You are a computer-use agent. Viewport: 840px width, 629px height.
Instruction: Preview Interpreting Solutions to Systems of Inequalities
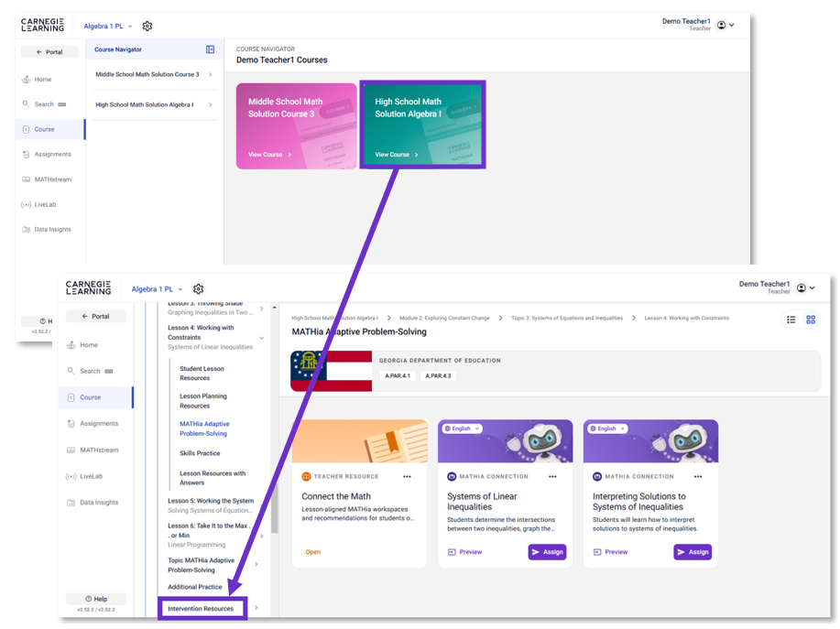click(611, 552)
